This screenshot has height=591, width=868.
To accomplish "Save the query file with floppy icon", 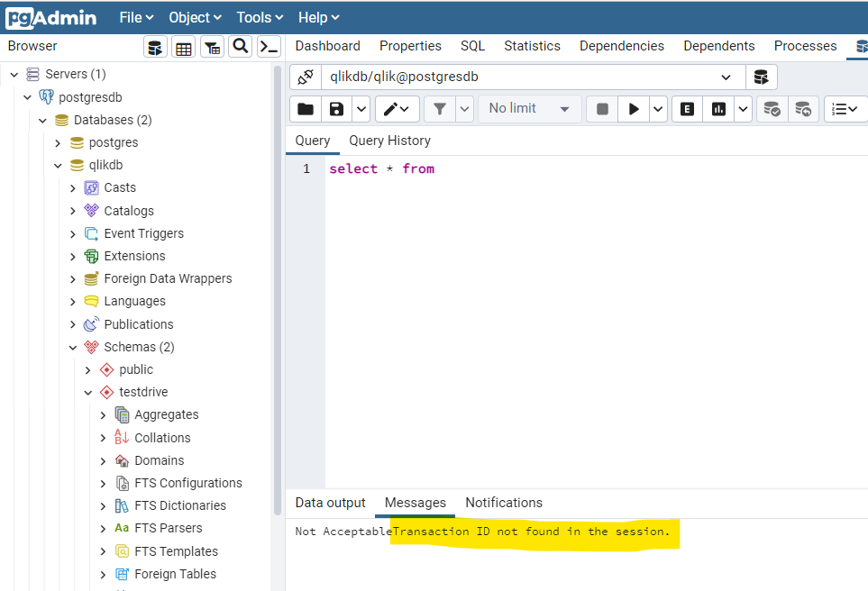I will coord(336,109).
